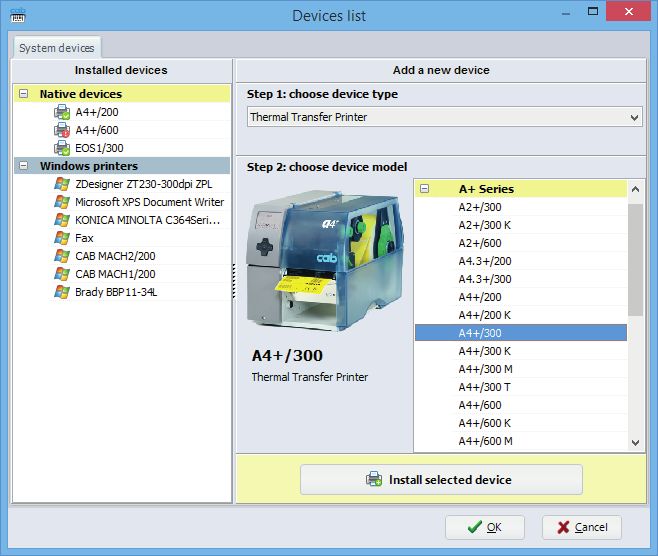Click the Installed devices column header
This screenshot has height=556, width=658.
(121, 70)
